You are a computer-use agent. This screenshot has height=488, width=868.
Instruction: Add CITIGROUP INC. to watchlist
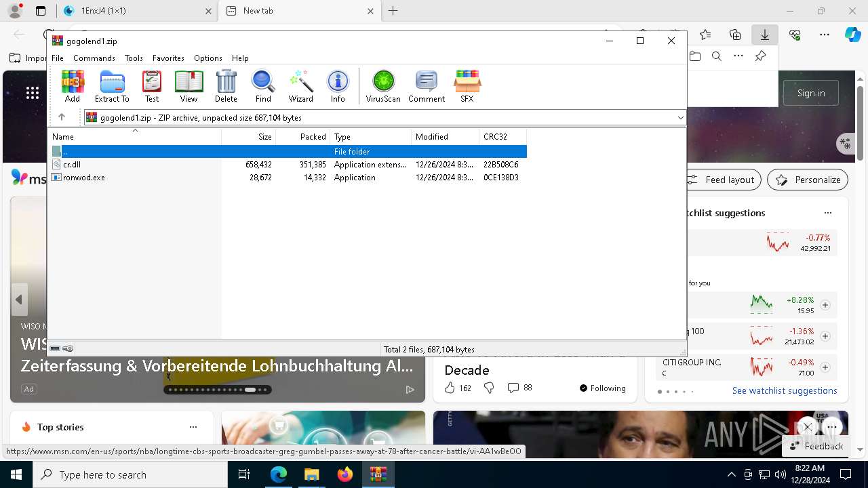(x=825, y=367)
